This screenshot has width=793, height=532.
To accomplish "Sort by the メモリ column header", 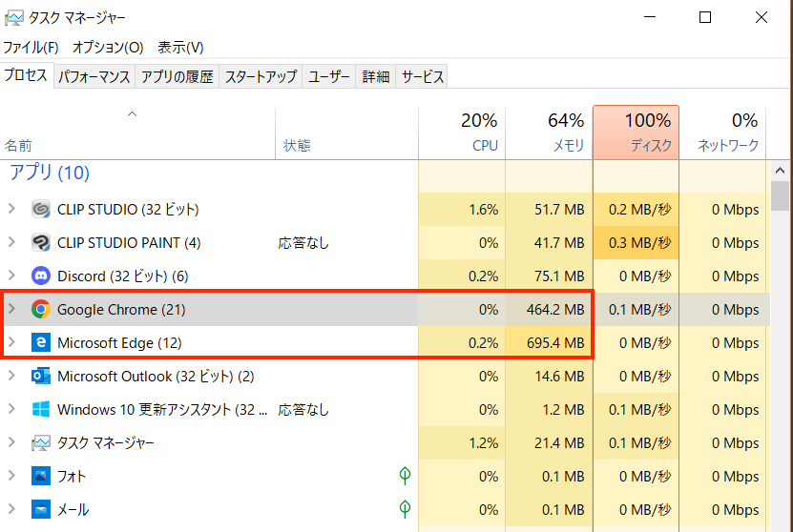I will 549,133.
